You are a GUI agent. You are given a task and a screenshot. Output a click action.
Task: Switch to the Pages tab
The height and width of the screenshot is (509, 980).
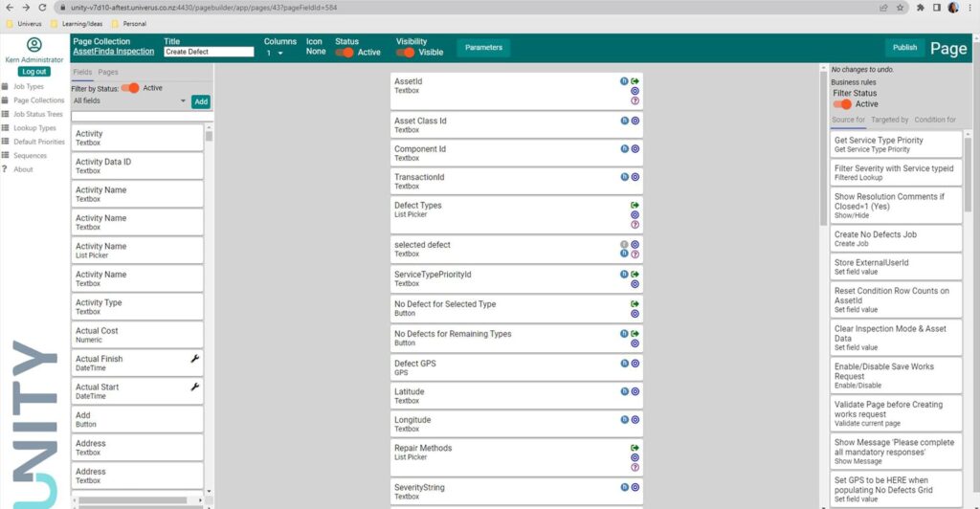click(108, 72)
